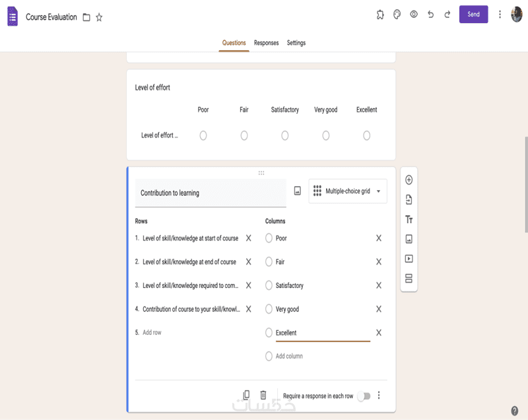Remove row 3 'required to com...'
The image size is (528, 420).
[249, 285]
